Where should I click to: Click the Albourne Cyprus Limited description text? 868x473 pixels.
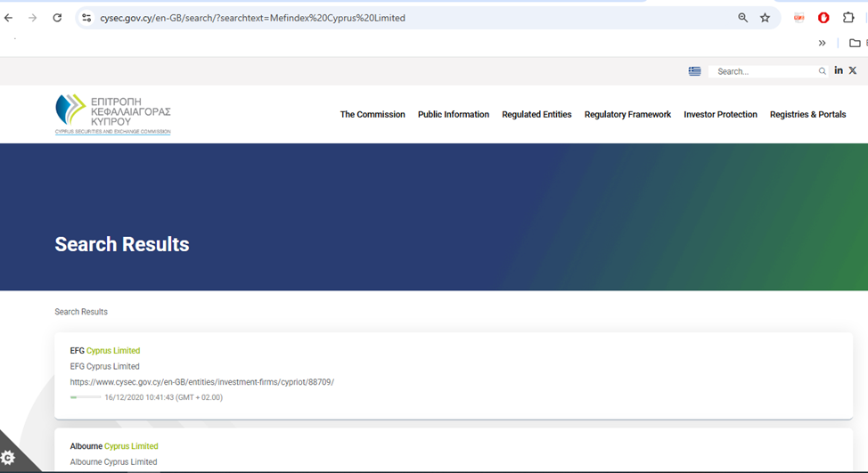pyautogui.click(x=113, y=462)
